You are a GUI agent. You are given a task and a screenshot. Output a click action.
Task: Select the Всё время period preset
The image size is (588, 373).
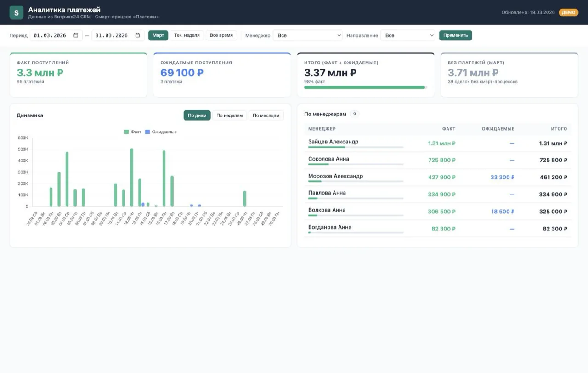[x=221, y=35]
